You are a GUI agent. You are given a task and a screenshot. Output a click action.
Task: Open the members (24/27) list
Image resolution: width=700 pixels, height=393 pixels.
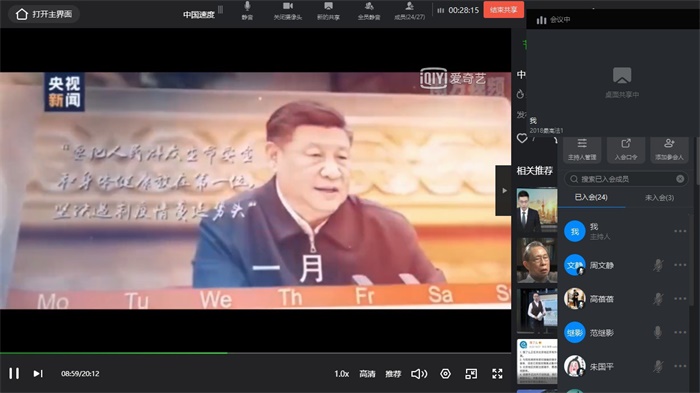[410, 11]
